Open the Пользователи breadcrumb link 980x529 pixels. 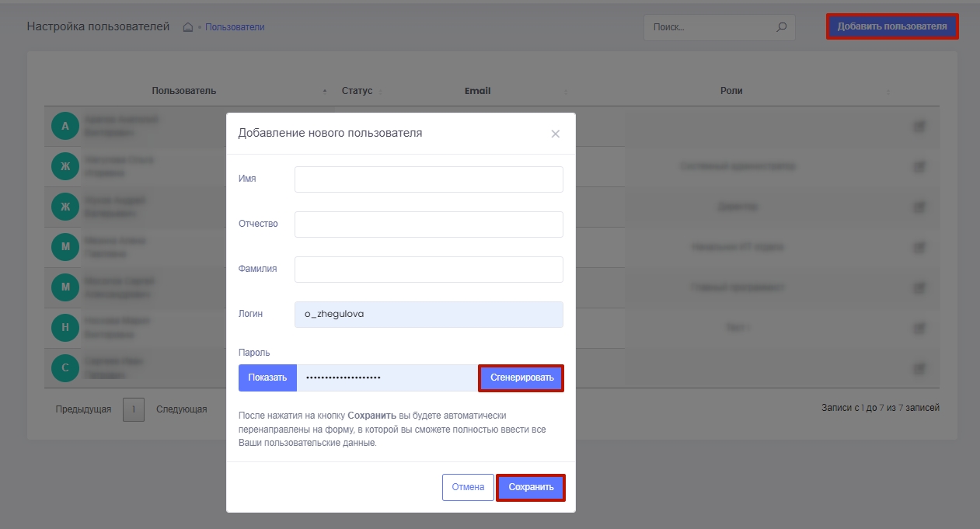pos(235,27)
